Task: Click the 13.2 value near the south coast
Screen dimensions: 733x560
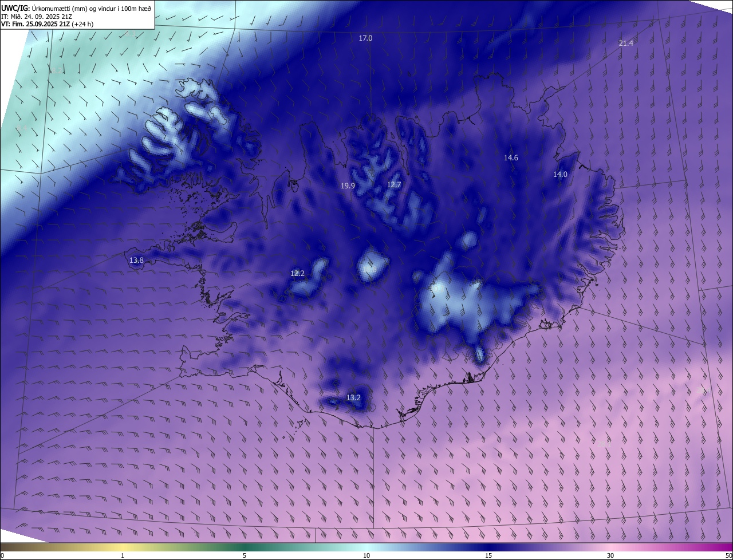Action: pyautogui.click(x=353, y=398)
